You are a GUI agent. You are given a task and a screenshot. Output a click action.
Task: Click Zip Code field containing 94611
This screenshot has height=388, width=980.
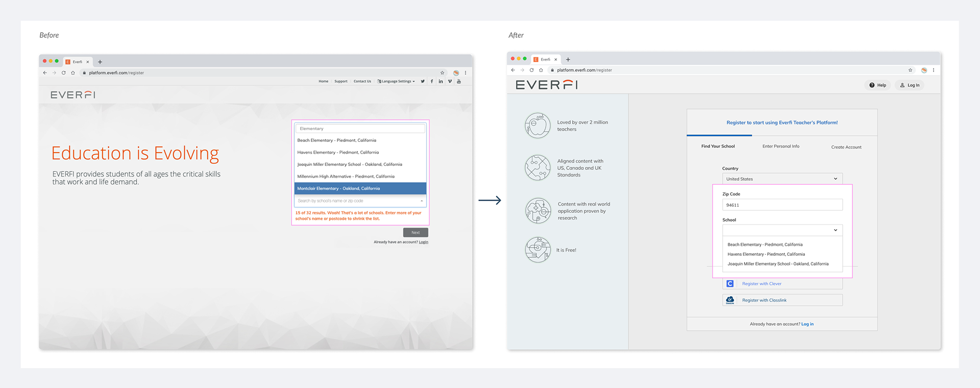point(782,205)
